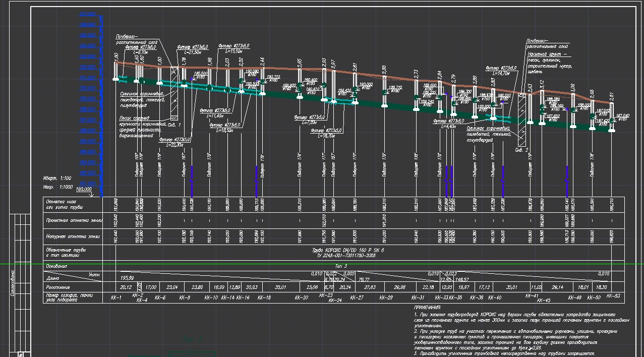The image size is (644, 357).
Task: Click the last well label KK-53
Action: click(613, 296)
